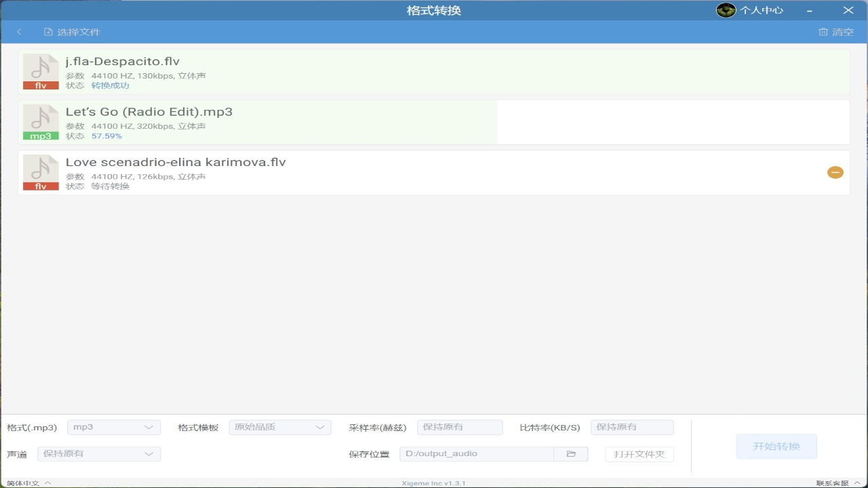Image resolution: width=868 pixels, height=488 pixels.
Task: Click the 打开文件夹 open folder button
Action: 639,454
